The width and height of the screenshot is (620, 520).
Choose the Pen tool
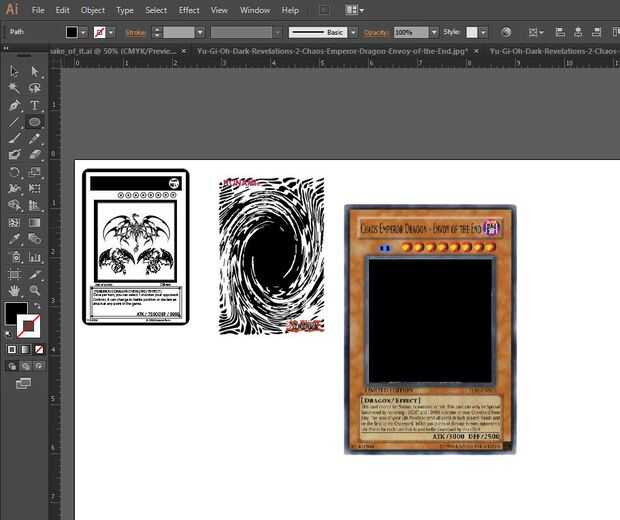14,105
